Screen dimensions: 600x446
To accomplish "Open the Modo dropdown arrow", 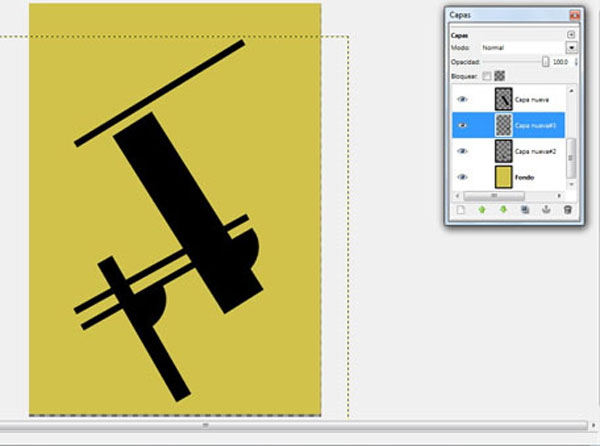I will click(571, 48).
